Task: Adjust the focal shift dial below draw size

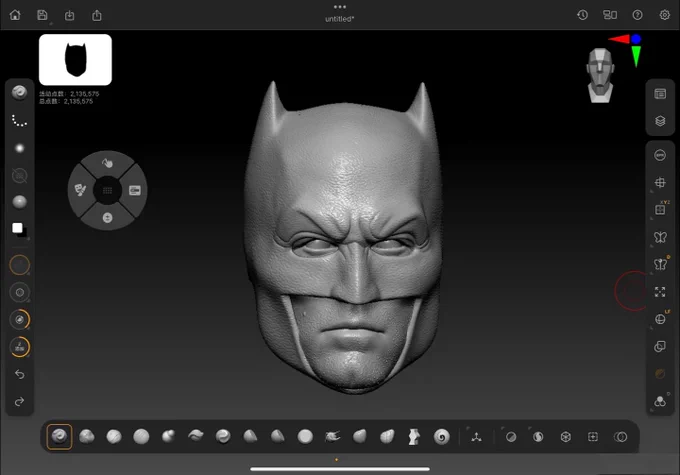Action: [x=20, y=292]
